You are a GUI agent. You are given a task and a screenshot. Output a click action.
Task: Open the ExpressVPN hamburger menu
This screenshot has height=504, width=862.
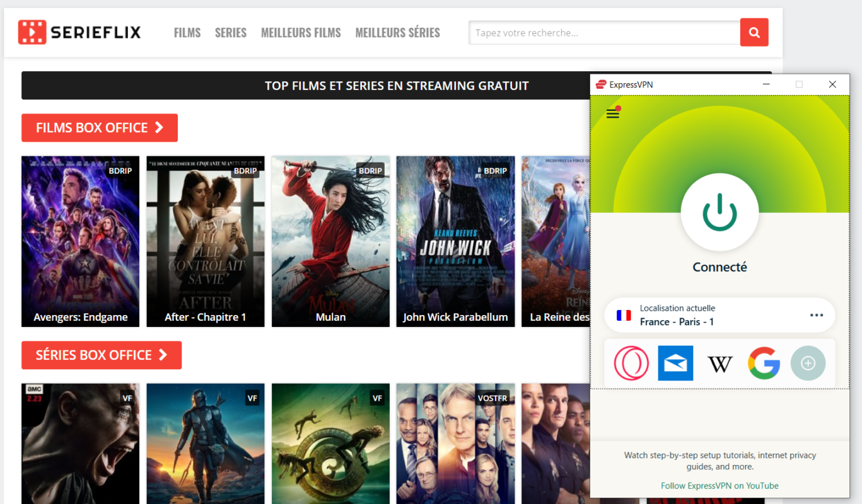coord(613,113)
